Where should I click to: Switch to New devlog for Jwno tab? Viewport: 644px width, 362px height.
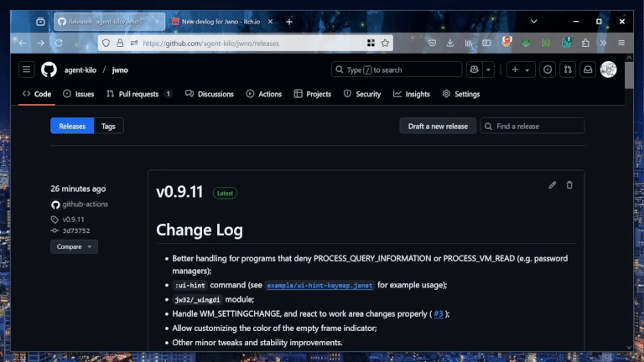pyautogui.click(x=221, y=22)
